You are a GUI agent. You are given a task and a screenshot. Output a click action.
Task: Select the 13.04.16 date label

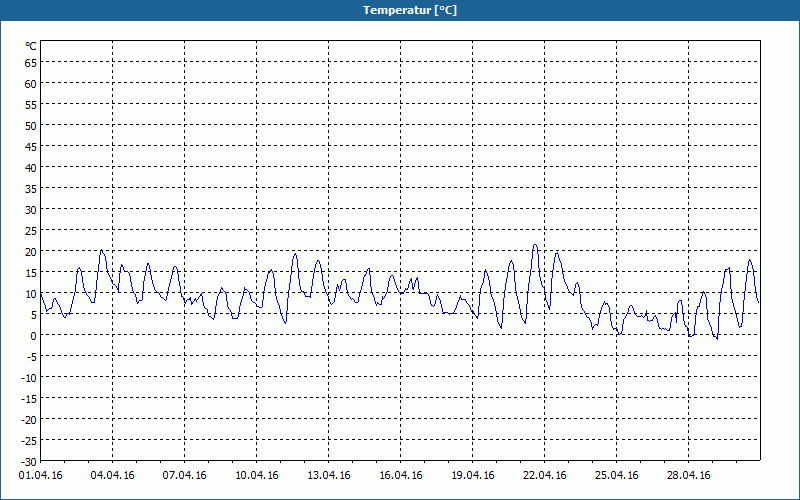click(x=329, y=476)
